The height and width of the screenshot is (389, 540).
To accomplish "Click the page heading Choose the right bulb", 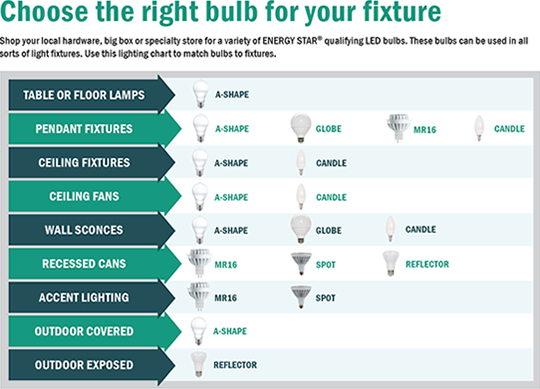I will click(220, 12).
